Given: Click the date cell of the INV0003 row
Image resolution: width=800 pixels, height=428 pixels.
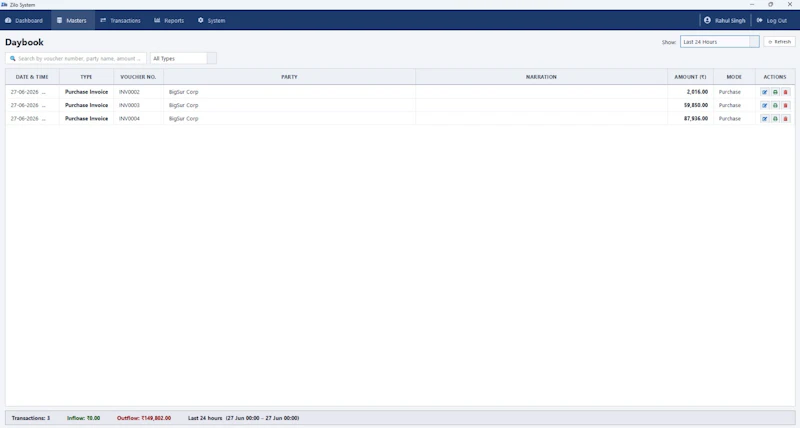Looking at the screenshot, I should [32, 105].
